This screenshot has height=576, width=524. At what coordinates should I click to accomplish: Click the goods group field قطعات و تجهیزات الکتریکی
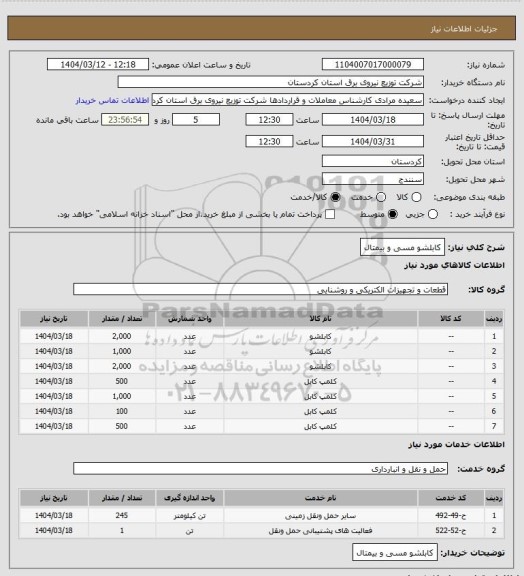pos(260,289)
